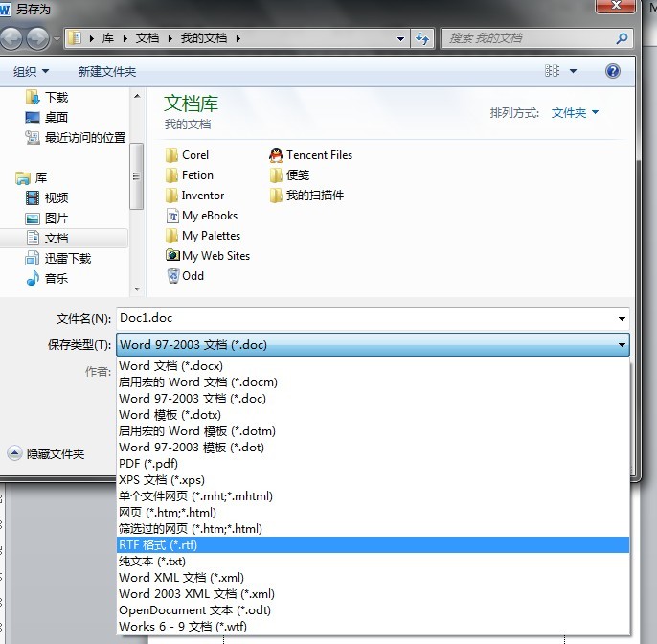Open the Corel folder
The height and width of the screenshot is (644, 657).
click(x=194, y=155)
